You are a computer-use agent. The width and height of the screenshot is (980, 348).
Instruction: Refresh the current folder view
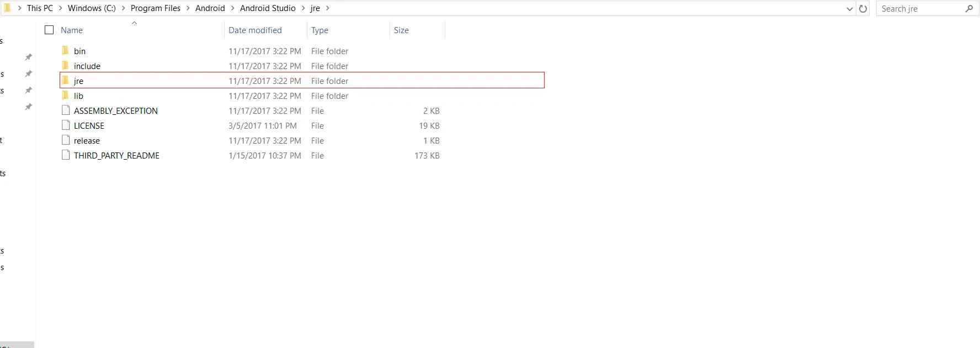[863, 8]
